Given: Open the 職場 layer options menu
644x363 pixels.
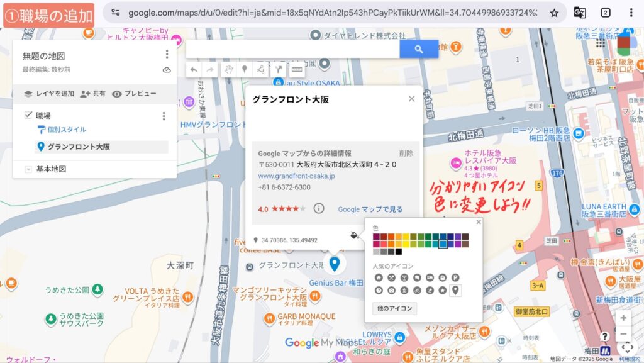Looking at the screenshot, I should tap(164, 116).
